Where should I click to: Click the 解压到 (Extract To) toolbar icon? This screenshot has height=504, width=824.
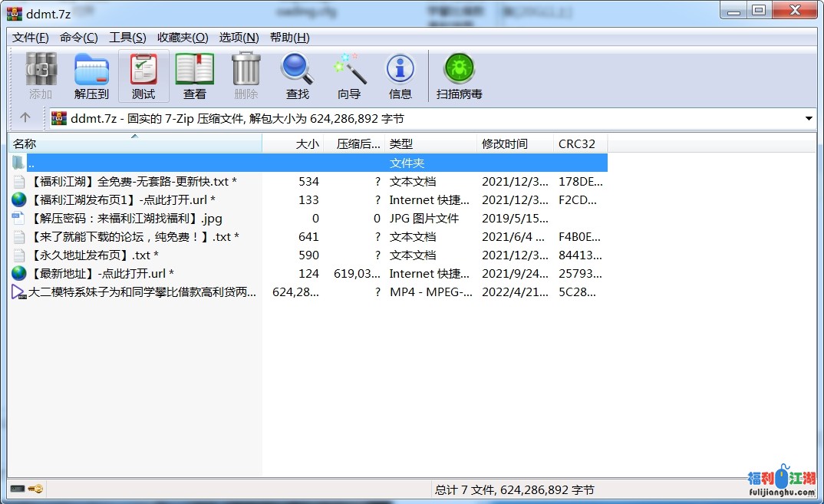91,76
